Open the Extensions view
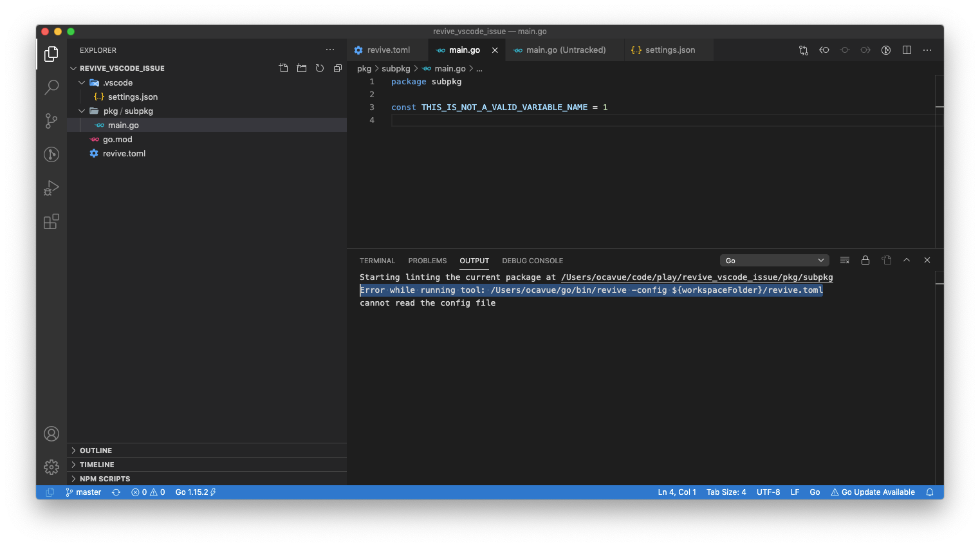The image size is (980, 547). coord(51,221)
